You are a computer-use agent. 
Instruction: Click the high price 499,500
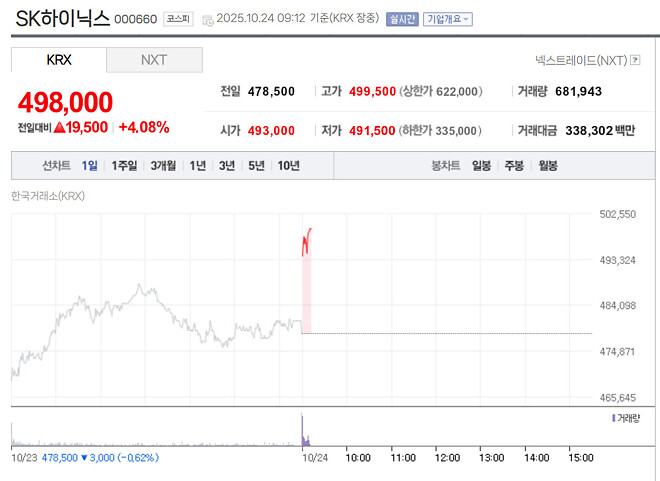pos(373,91)
